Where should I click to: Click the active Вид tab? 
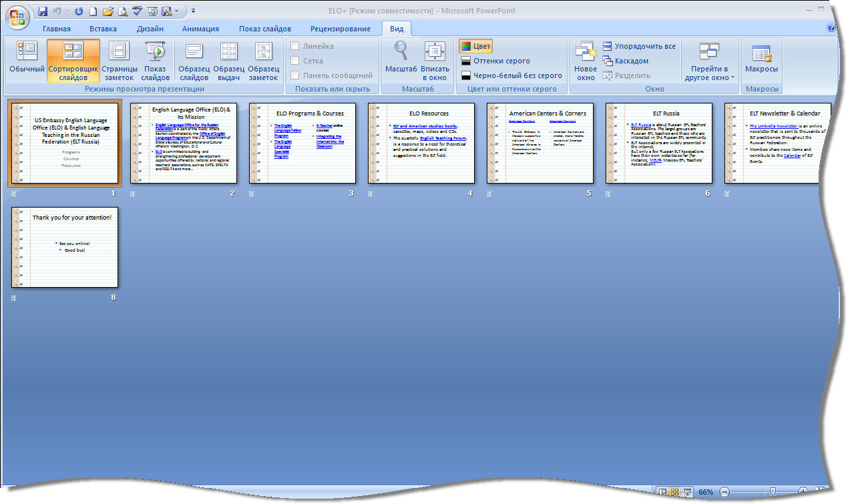pyautogui.click(x=397, y=29)
